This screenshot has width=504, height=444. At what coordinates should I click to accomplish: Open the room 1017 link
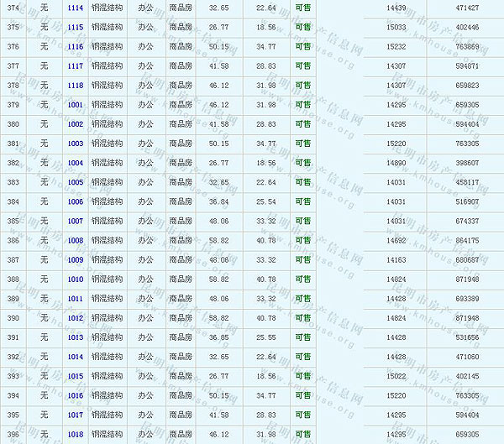click(76, 415)
